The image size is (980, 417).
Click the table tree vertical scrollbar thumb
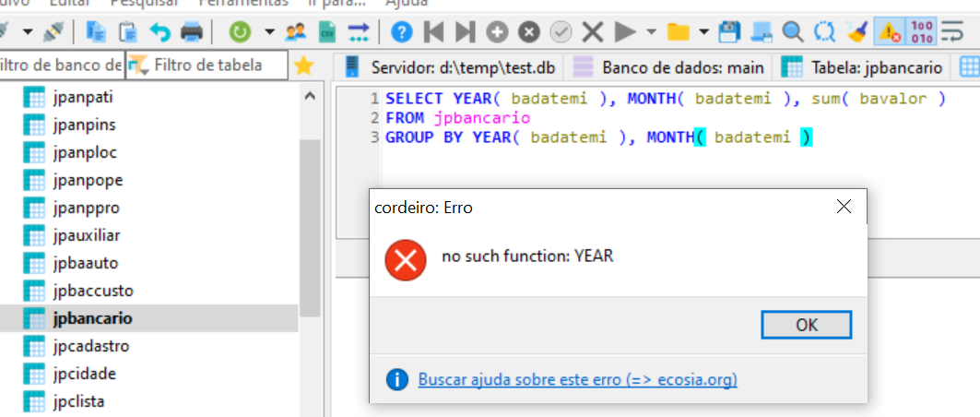310,230
